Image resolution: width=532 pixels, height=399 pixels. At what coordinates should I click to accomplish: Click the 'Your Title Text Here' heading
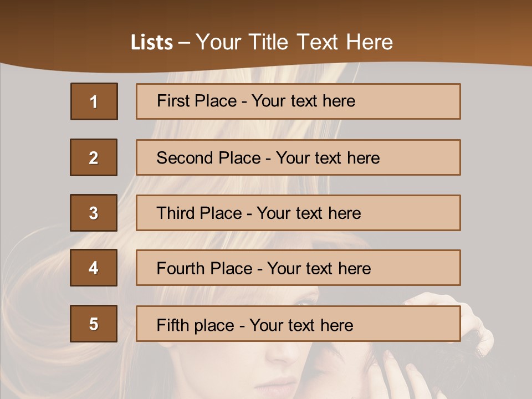[294, 42]
